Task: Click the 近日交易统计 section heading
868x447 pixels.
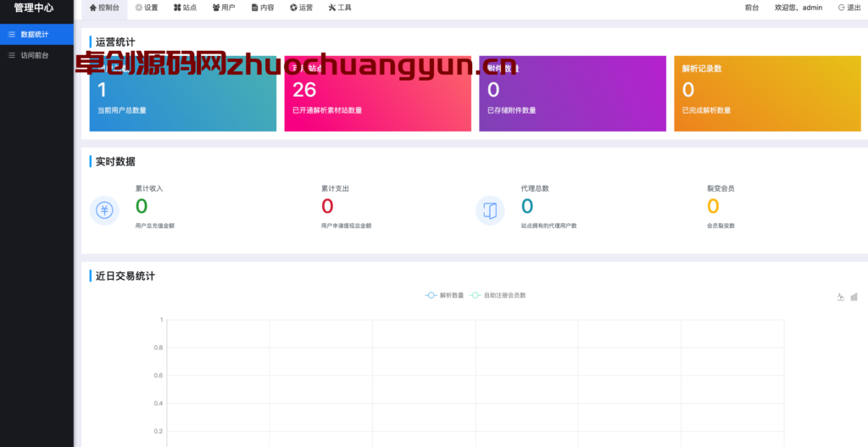Action: 125,276
